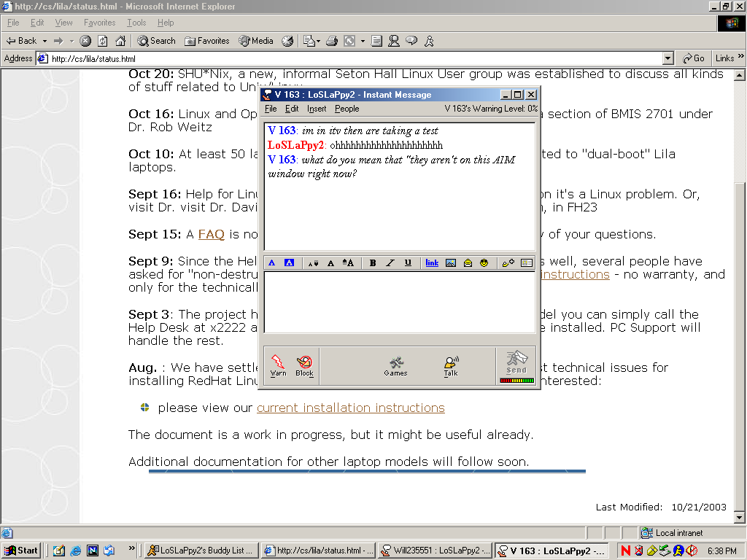This screenshot has height=560, width=747.
Task: Open the IE View menu
Action: (x=63, y=23)
